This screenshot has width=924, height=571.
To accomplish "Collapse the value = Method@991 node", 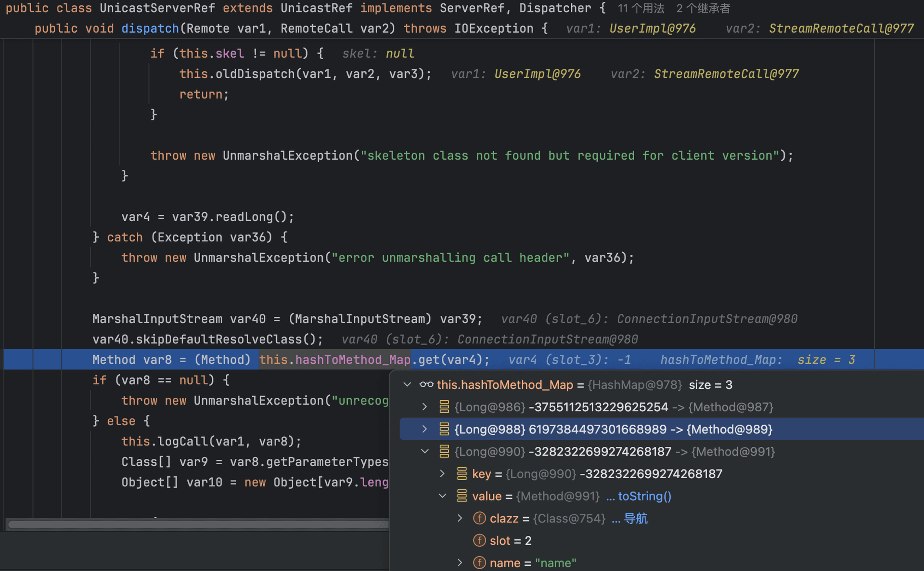I will point(442,496).
